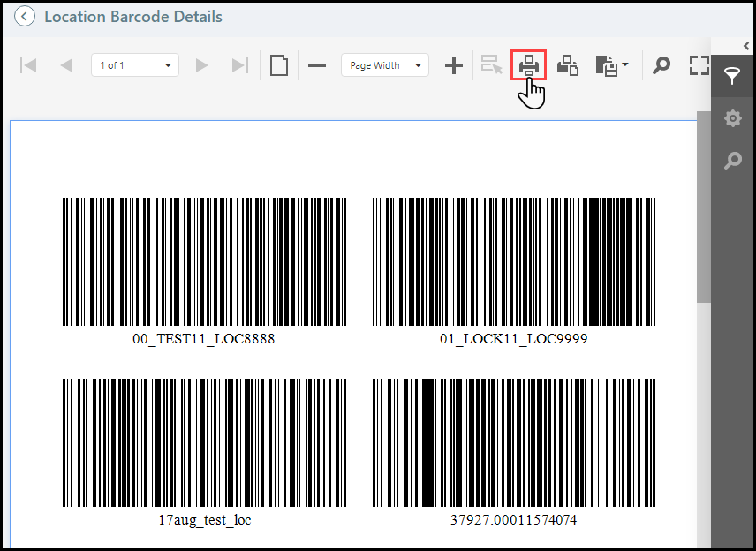Go to the next page
This screenshot has height=551, width=756.
click(x=201, y=65)
